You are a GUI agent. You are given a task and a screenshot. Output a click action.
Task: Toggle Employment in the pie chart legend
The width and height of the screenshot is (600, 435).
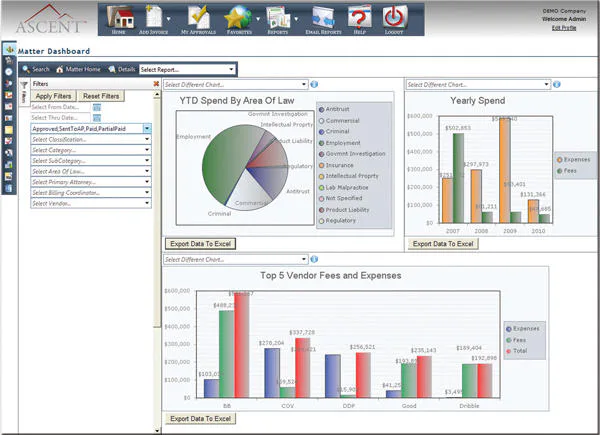click(339, 143)
